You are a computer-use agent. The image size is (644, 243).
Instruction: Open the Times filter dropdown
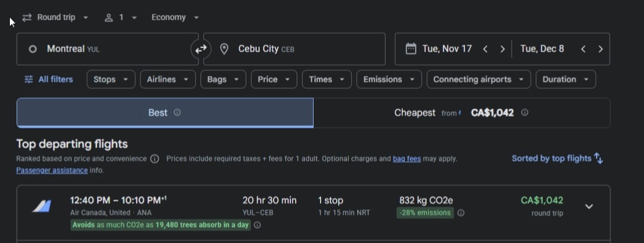[327, 80]
